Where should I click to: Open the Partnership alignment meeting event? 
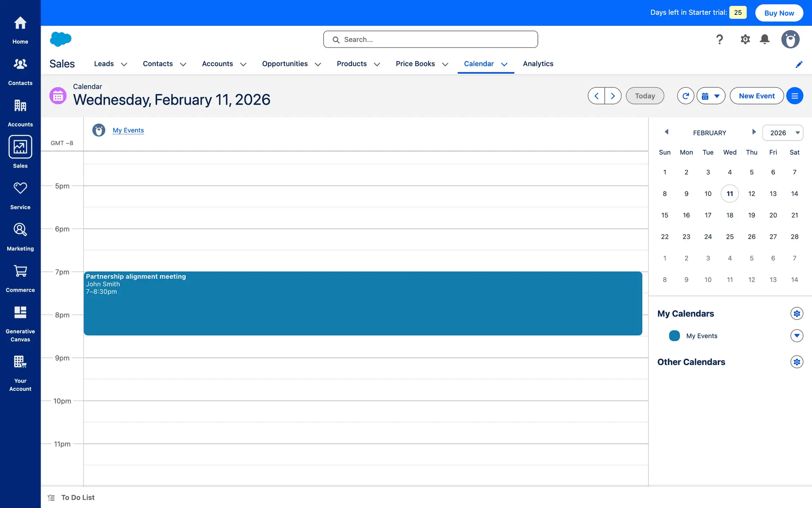pyautogui.click(x=362, y=304)
